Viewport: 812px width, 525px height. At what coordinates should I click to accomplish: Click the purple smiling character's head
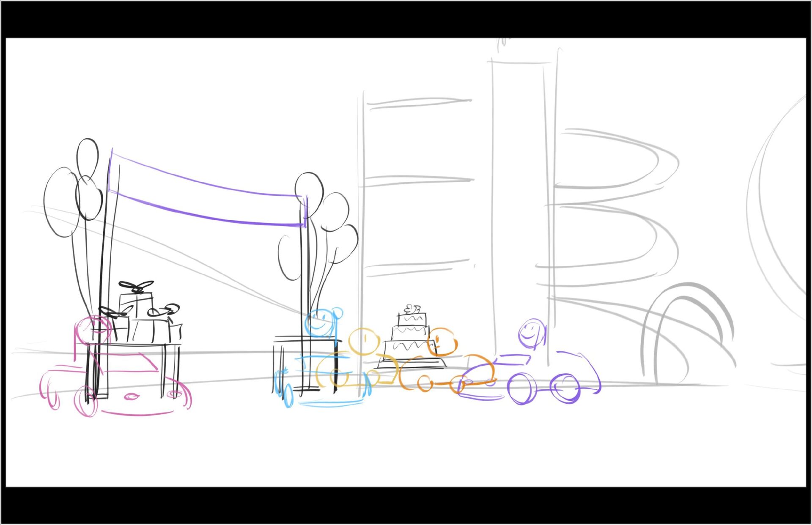pos(531,333)
